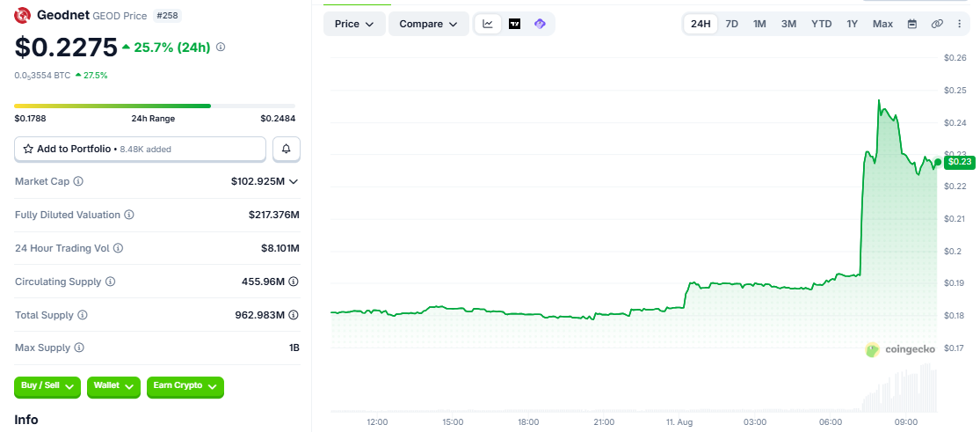Screen dimensions: 980x432
Task: Click the $0.2275 price value
Action: pos(66,47)
